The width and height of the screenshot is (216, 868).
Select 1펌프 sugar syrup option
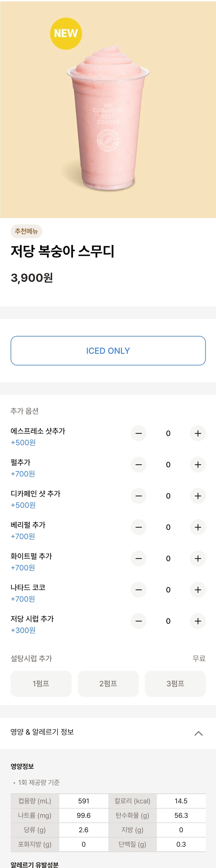pos(41,684)
